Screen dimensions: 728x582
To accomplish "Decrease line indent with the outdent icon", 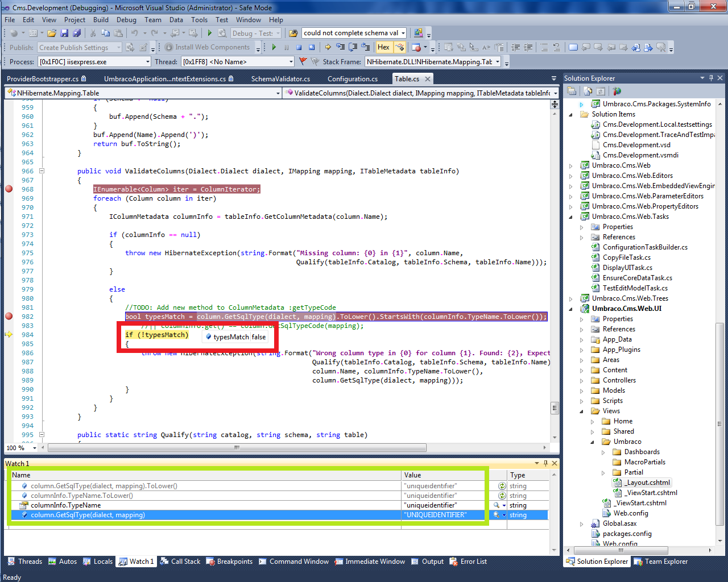I will click(516, 47).
